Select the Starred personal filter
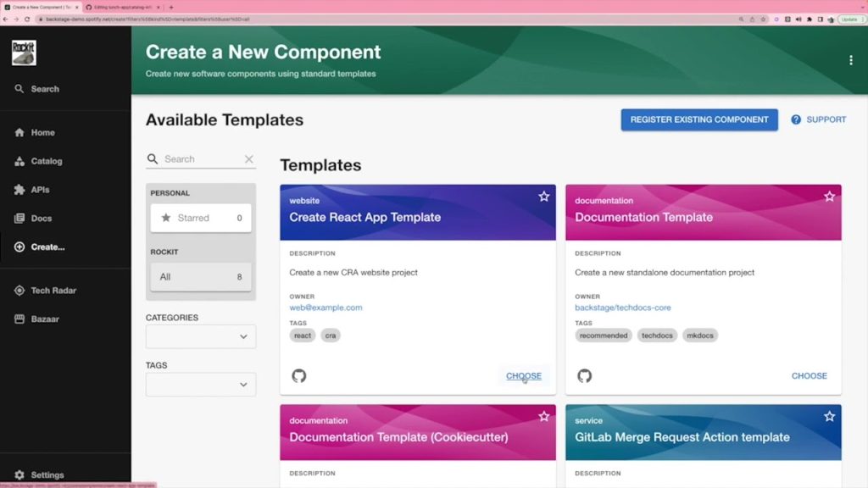The height and width of the screenshot is (488, 868). [201, 218]
